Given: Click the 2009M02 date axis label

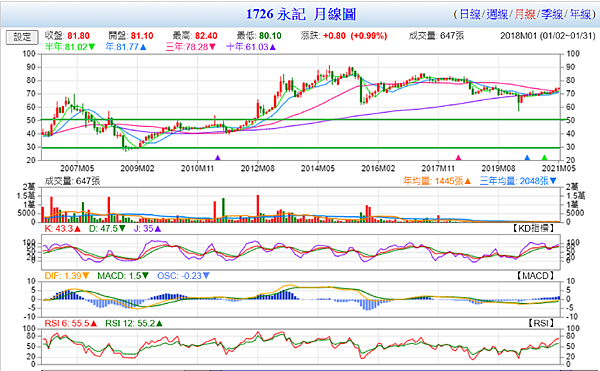Looking at the screenshot, I should tap(137, 168).
